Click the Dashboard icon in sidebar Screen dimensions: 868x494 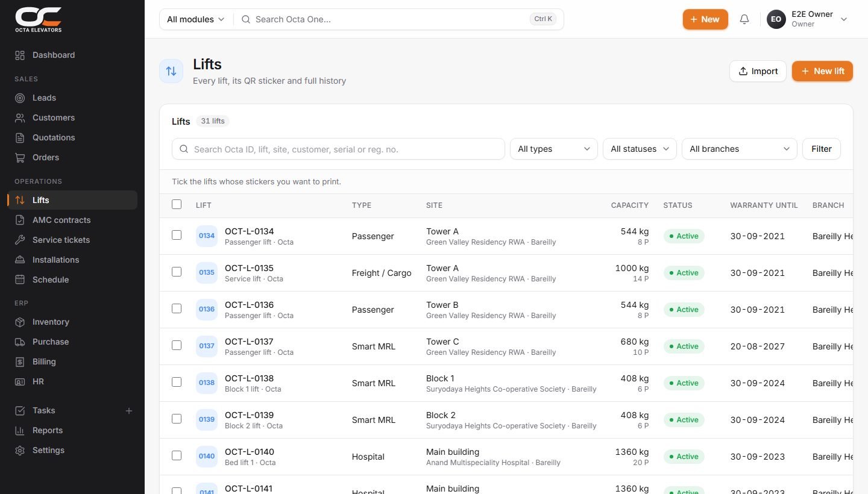20,55
